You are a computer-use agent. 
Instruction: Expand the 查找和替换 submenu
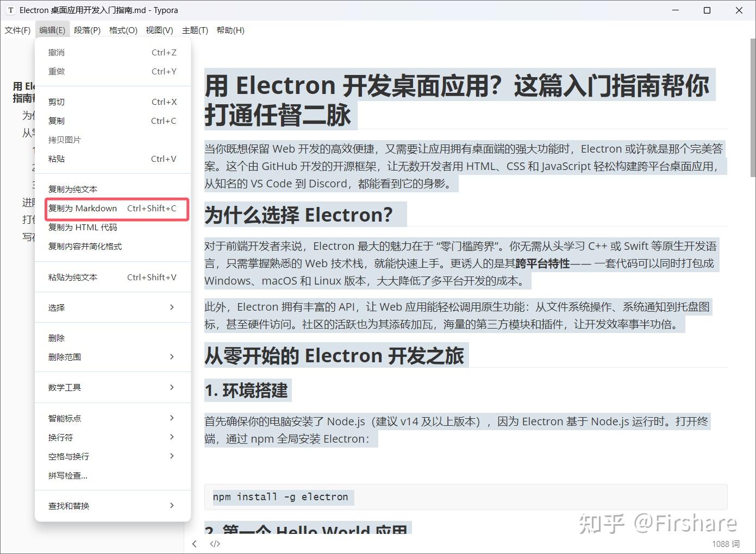tap(113, 506)
